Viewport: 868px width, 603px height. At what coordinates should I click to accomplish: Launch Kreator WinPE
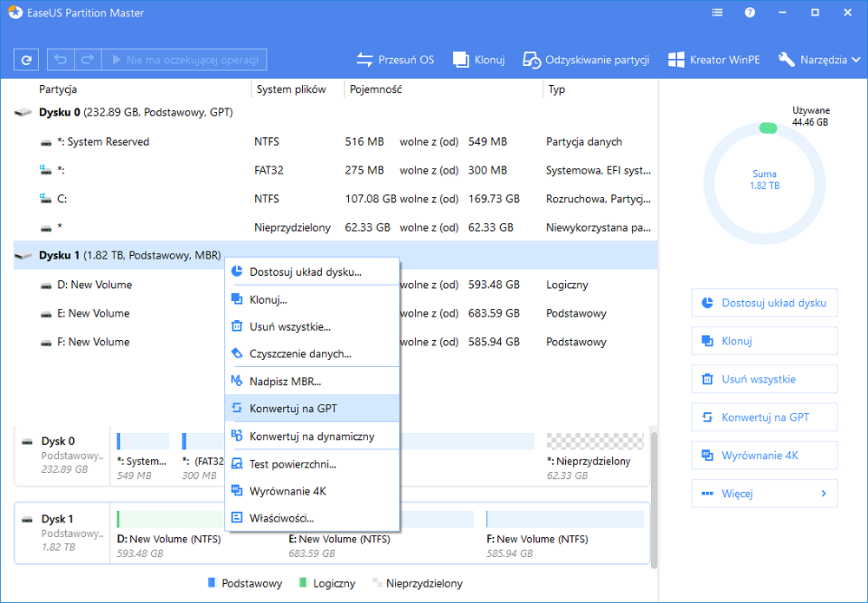coord(714,60)
